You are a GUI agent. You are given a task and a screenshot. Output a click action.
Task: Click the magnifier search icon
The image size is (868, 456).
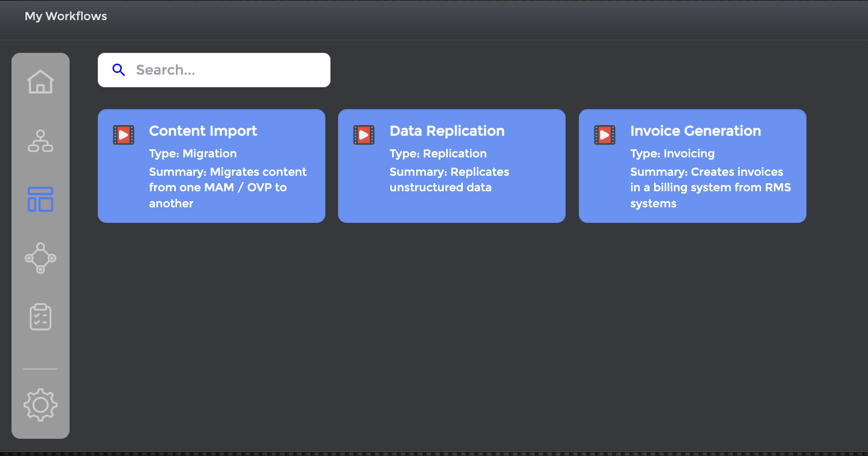pos(119,70)
